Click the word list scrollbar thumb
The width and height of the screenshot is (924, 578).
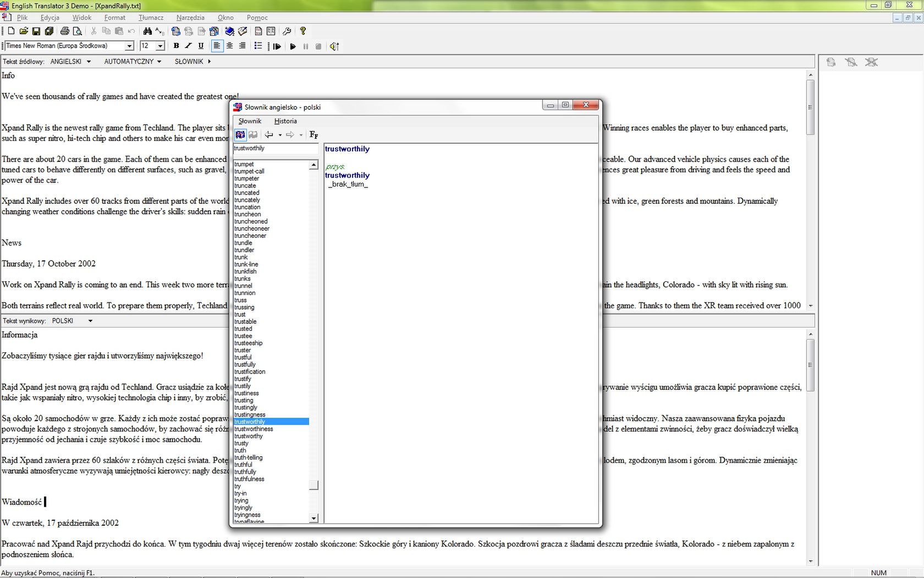pyautogui.click(x=314, y=485)
